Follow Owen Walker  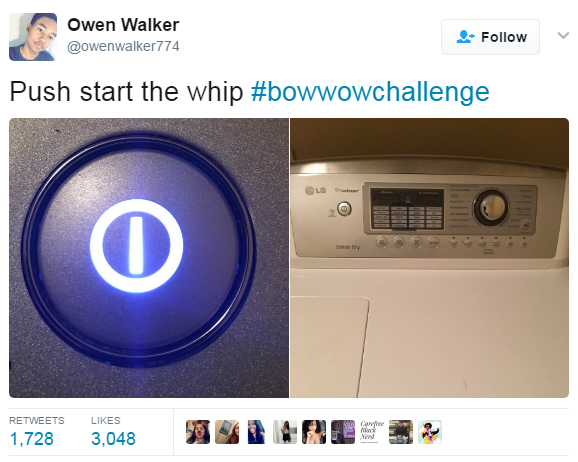point(490,37)
